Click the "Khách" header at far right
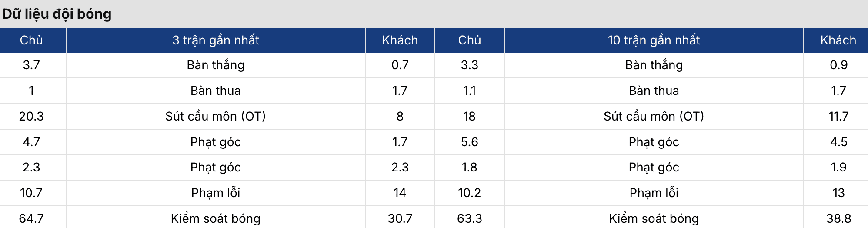 (838, 40)
